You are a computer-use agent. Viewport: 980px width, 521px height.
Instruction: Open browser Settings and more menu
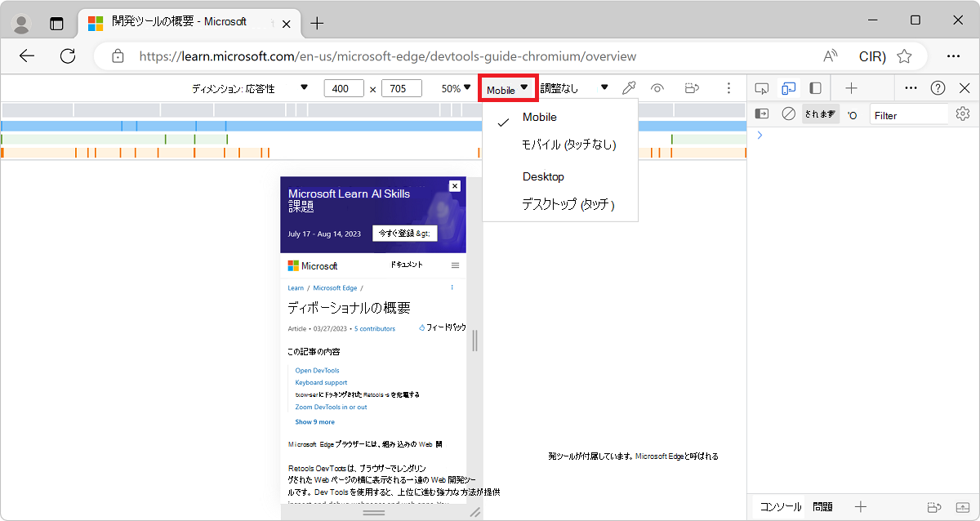(x=953, y=56)
